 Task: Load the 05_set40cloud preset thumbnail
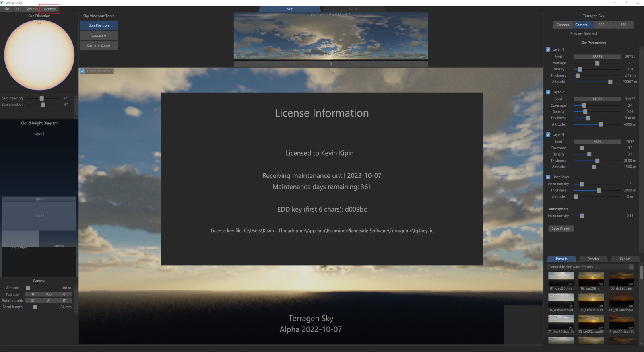591,301
